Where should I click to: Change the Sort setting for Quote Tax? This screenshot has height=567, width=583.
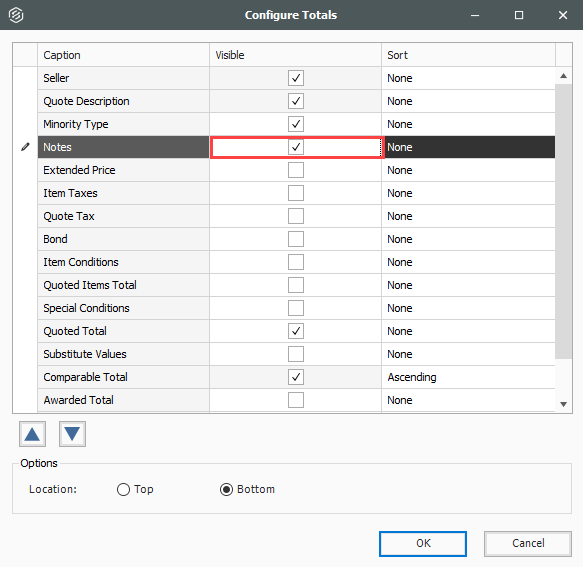[468, 216]
